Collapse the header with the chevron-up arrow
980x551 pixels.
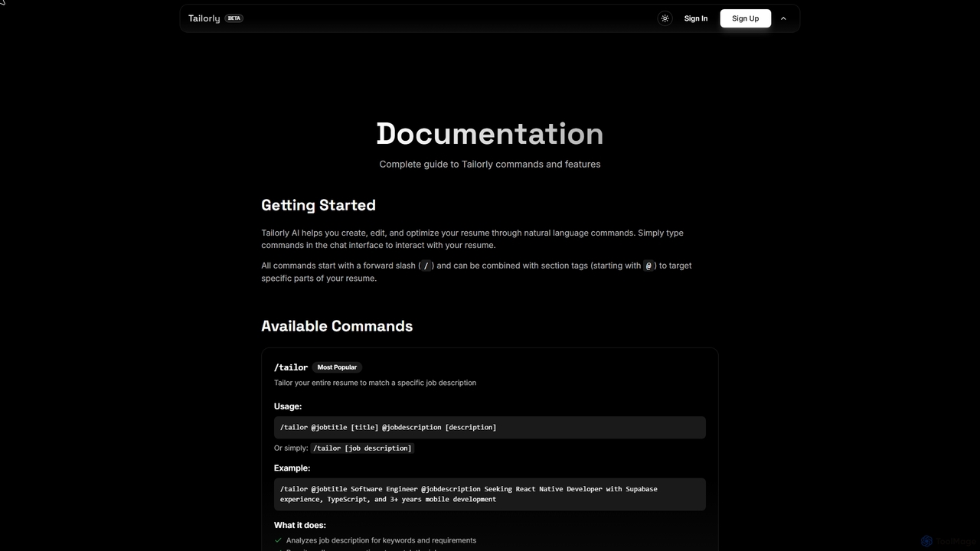click(783, 18)
